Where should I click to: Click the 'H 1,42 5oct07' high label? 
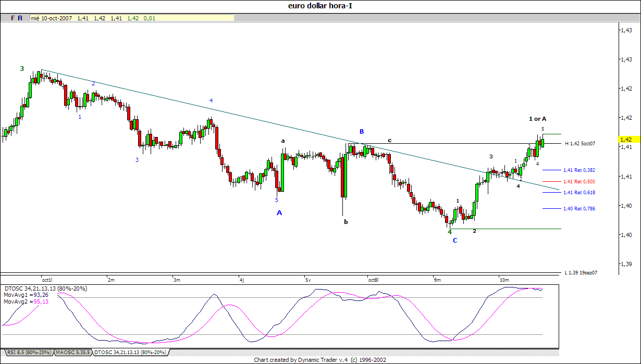580,143
